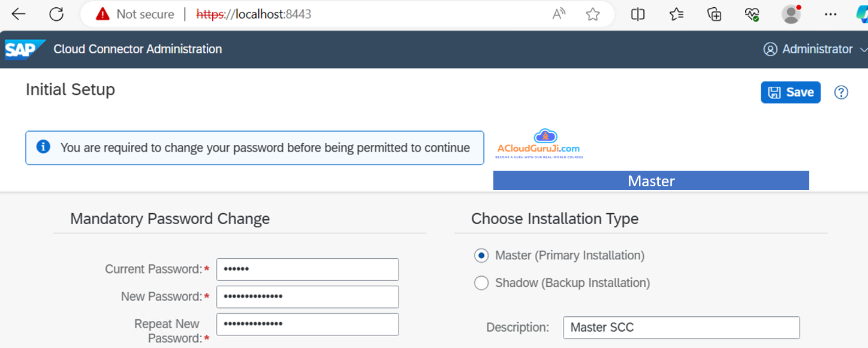Focus the New Password field
This screenshot has width=868, height=348.
click(x=308, y=297)
